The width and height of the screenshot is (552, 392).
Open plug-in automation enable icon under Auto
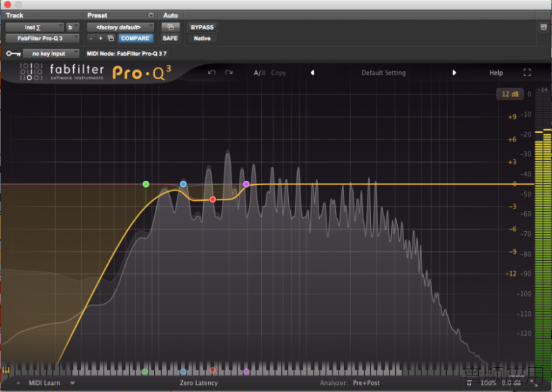(x=171, y=27)
